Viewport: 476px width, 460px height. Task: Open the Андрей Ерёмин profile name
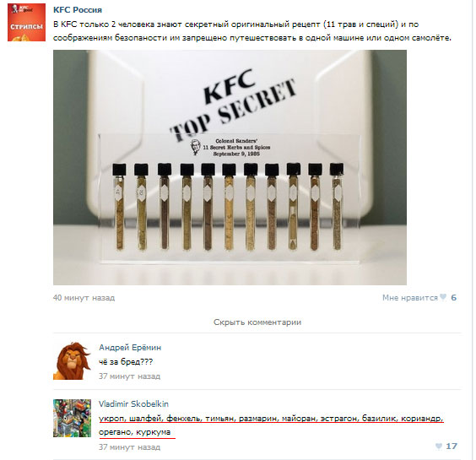(x=130, y=348)
